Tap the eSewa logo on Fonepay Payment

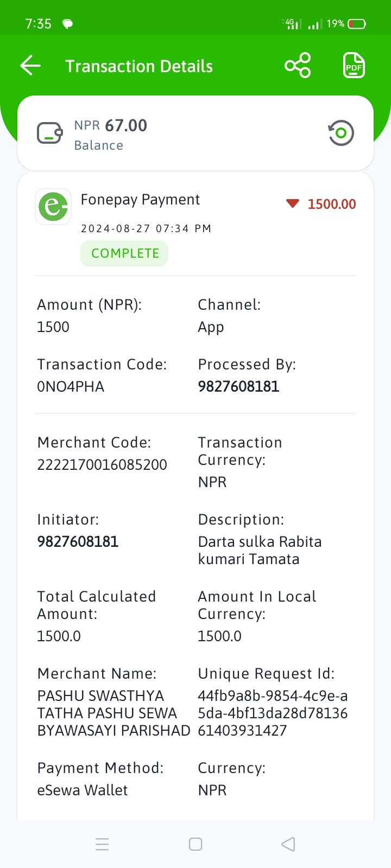pyautogui.click(x=53, y=207)
